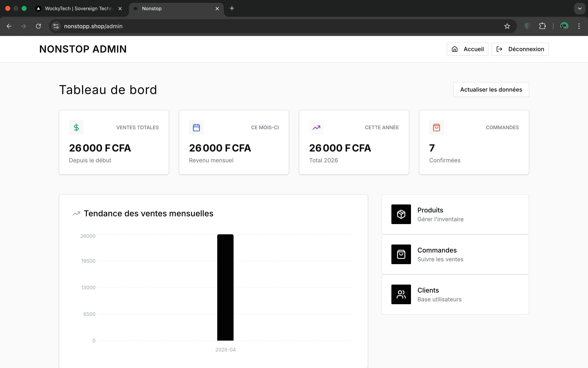588x368 pixels.
Task: Open the Commandes quick link card
Action: tap(455, 254)
